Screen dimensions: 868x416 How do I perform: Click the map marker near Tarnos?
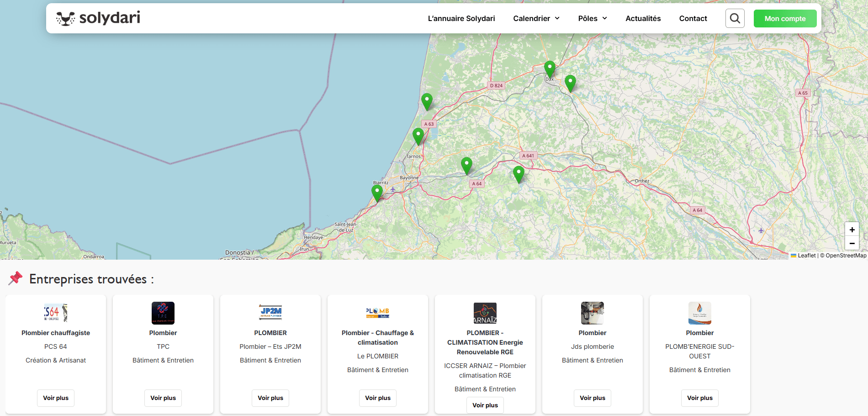click(418, 136)
